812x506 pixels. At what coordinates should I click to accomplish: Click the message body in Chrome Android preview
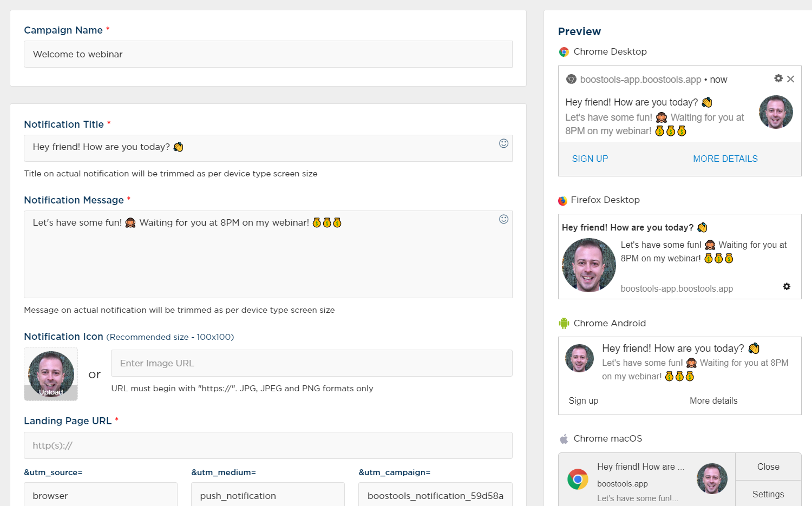point(695,370)
